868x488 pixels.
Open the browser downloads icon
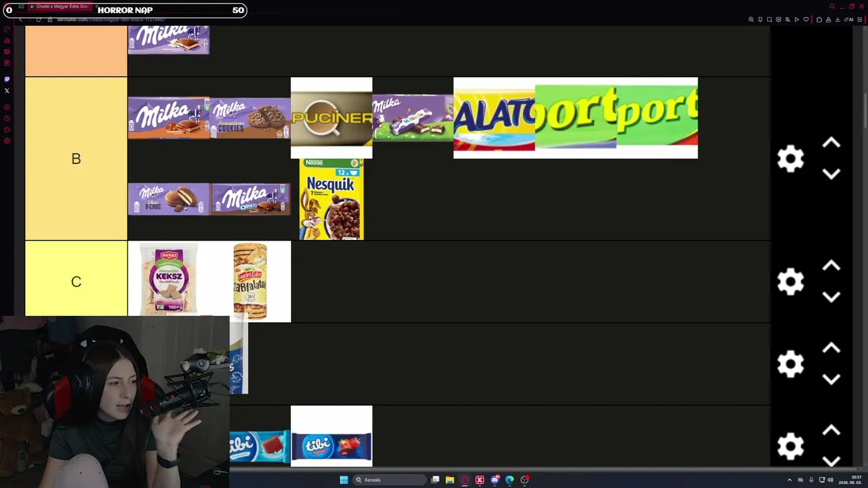[x=837, y=20]
